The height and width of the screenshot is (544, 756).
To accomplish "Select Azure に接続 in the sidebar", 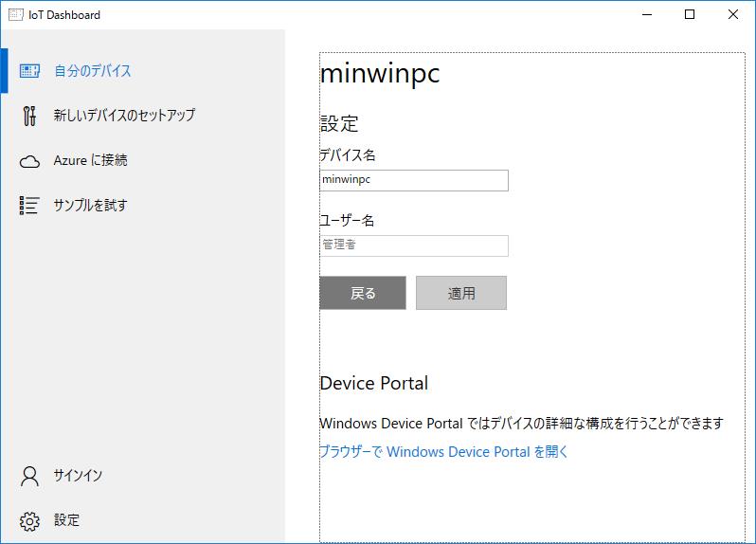I will pos(143,160).
